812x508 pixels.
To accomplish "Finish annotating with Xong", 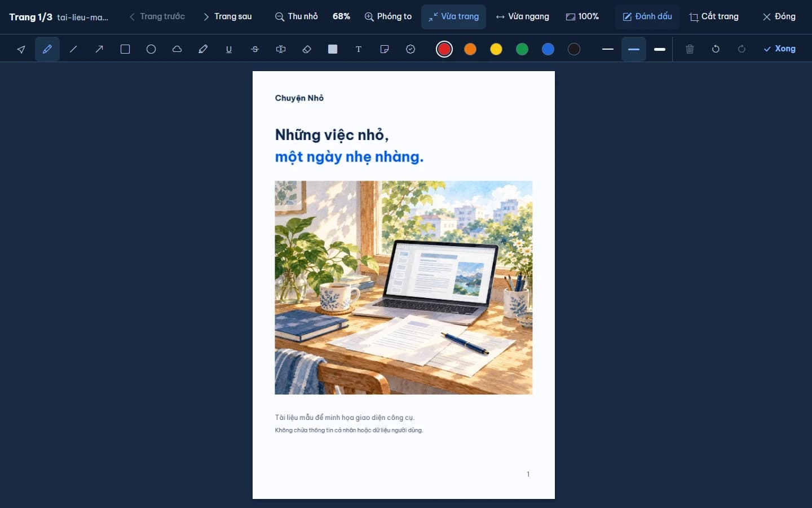I will click(779, 49).
